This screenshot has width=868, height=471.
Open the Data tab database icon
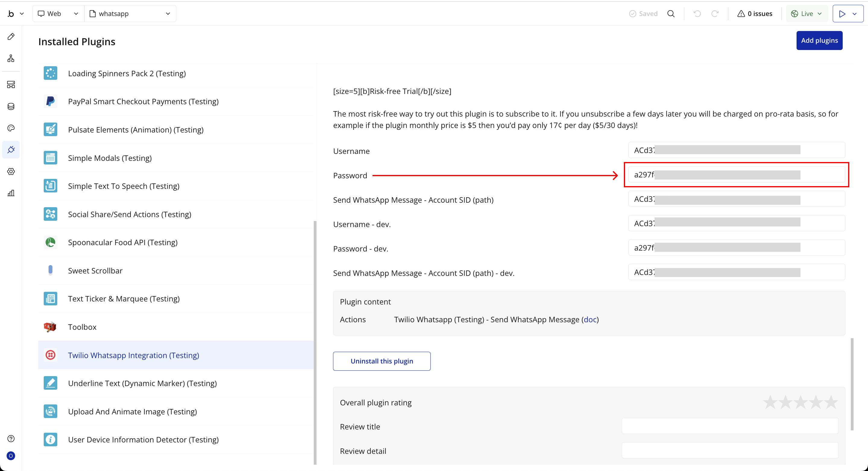pos(11,106)
